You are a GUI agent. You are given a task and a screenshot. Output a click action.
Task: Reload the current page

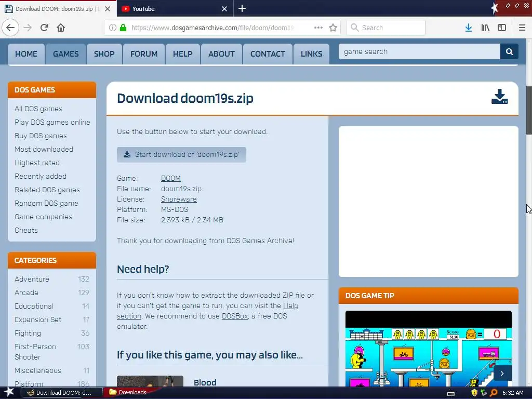click(x=45, y=28)
